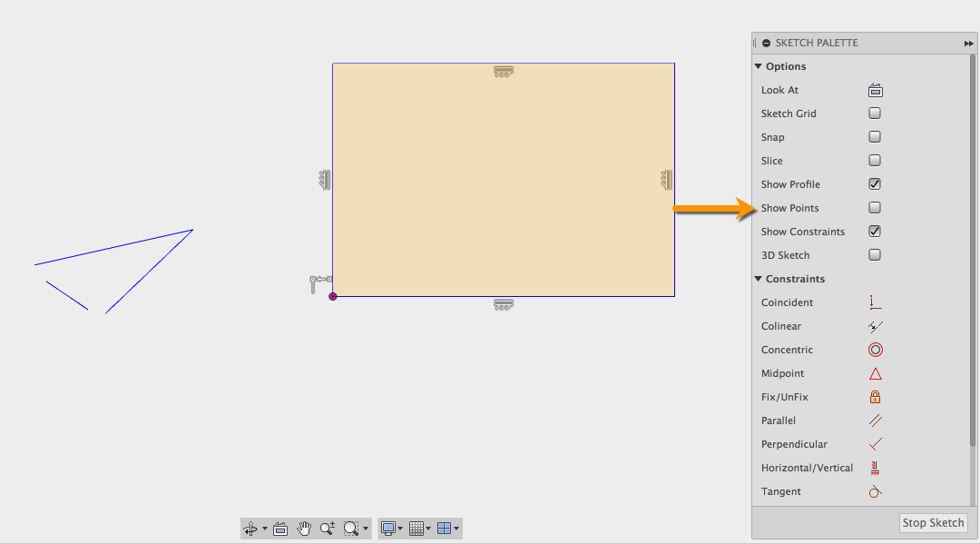Click the Stop Sketch button
This screenshot has width=980, height=544.
(x=933, y=523)
